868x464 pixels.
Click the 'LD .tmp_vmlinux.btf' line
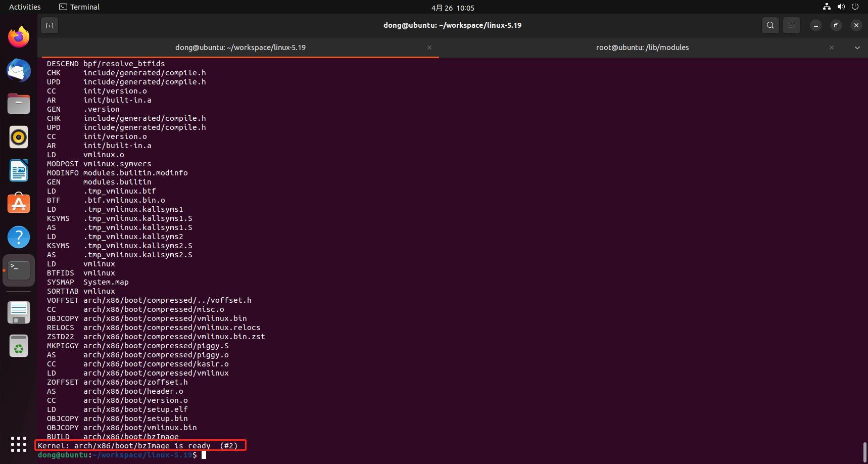click(101, 191)
